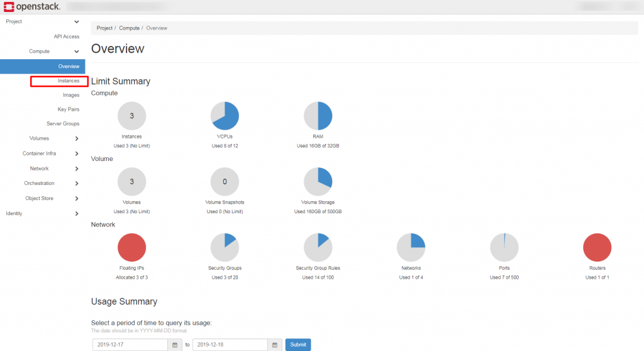Click the Volumes count chart
This screenshot has width=644, height=351.
pyautogui.click(x=131, y=182)
